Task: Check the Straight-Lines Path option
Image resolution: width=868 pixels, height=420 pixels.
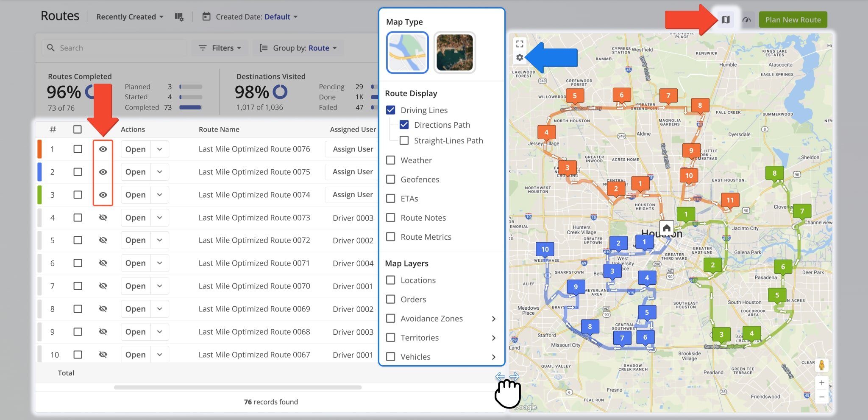Action: coord(404,140)
